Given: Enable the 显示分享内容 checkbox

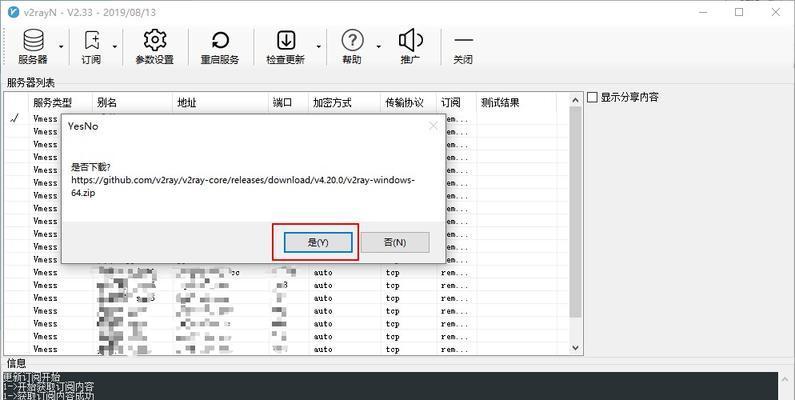Looking at the screenshot, I should [x=592, y=97].
